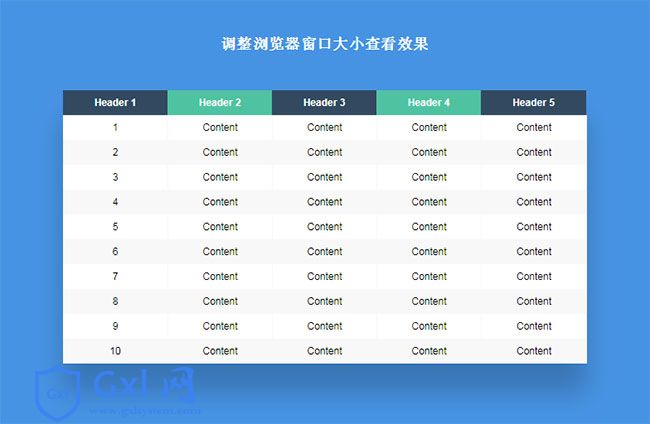Click the Header 5 column heading
The height and width of the screenshot is (424, 650).
pos(534,102)
